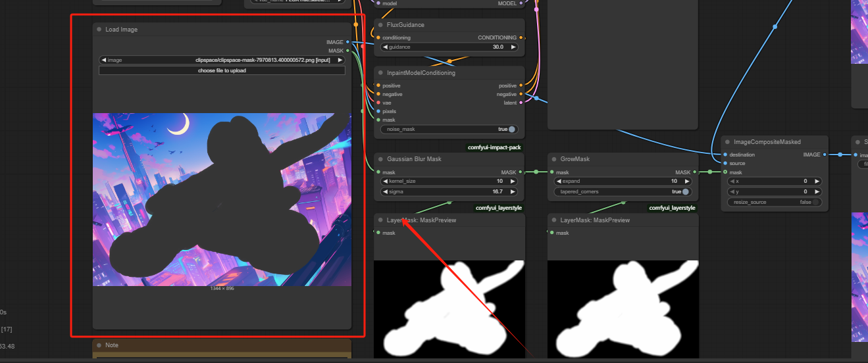Collapse the Load Image node via its title dot
868x363 pixels.
99,30
